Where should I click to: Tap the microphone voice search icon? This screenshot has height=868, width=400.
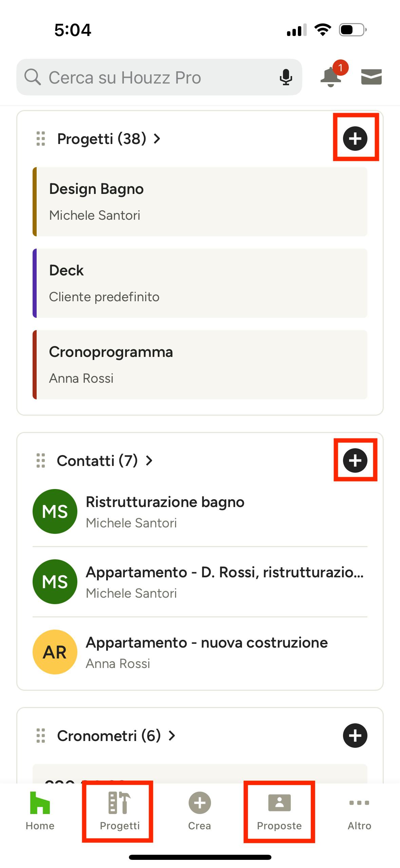pyautogui.click(x=286, y=77)
